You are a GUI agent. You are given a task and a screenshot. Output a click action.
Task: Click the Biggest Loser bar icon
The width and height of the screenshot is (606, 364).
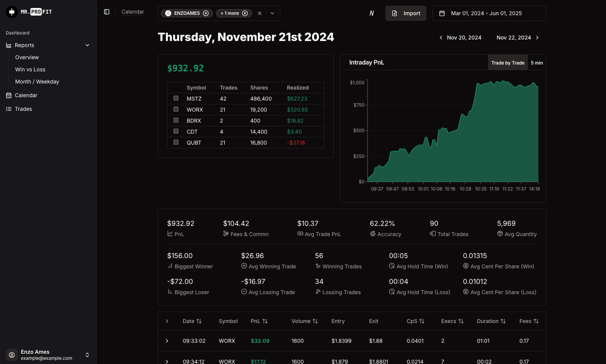point(170,292)
